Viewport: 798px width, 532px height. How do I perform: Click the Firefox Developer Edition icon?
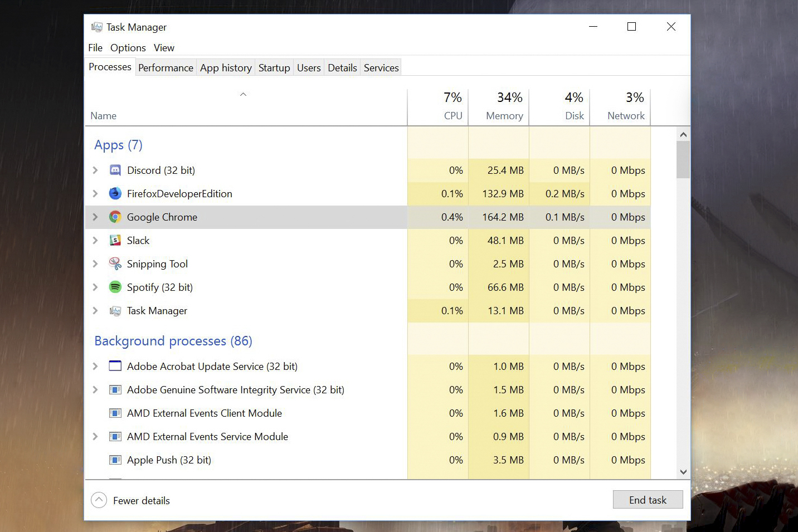tap(115, 194)
